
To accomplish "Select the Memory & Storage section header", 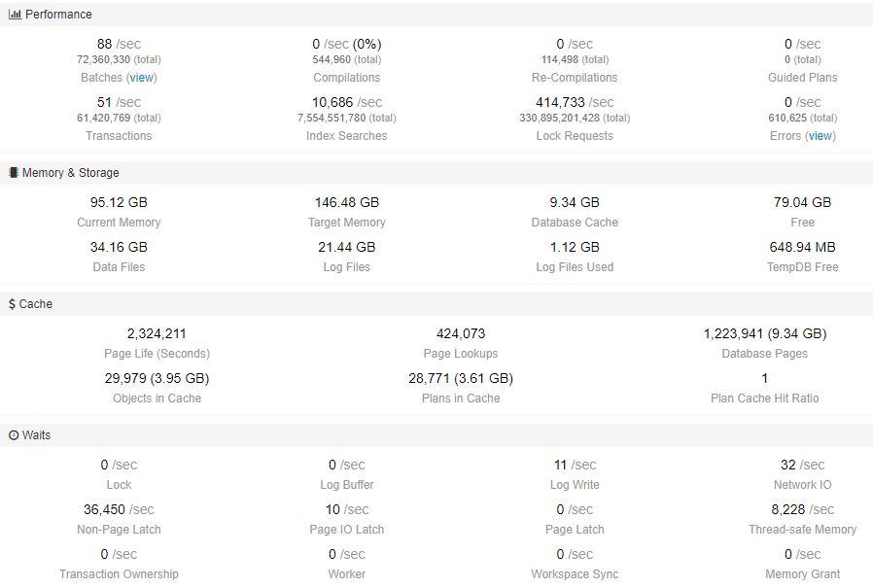I will point(71,173).
